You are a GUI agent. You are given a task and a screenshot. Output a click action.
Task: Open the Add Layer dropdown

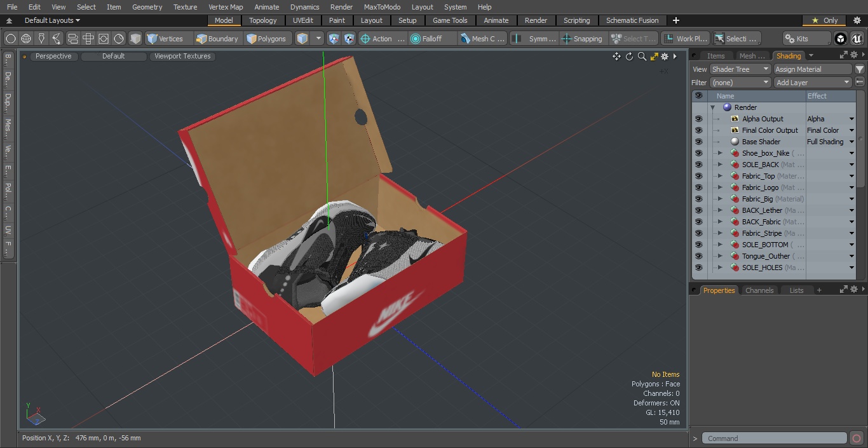click(x=813, y=83)
